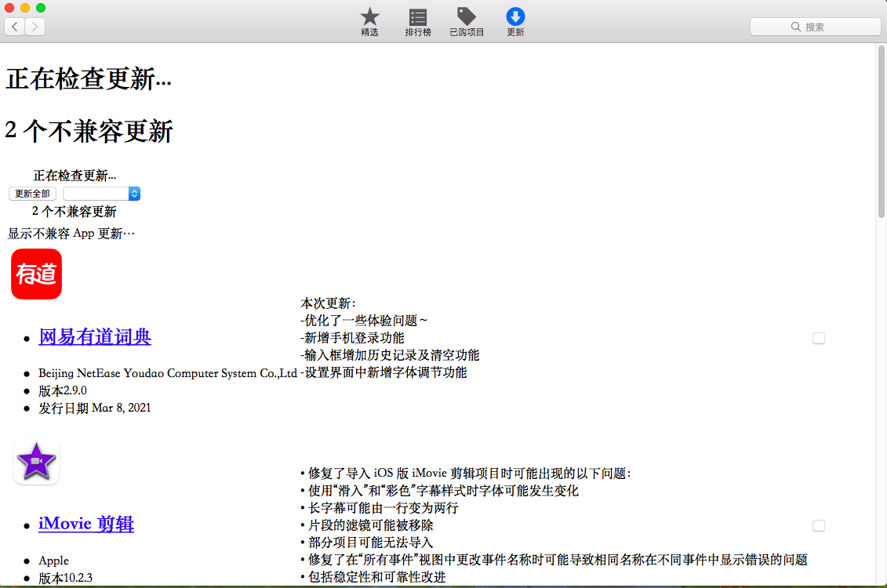Click the iMovie purple star icon

tap(36, 462)
